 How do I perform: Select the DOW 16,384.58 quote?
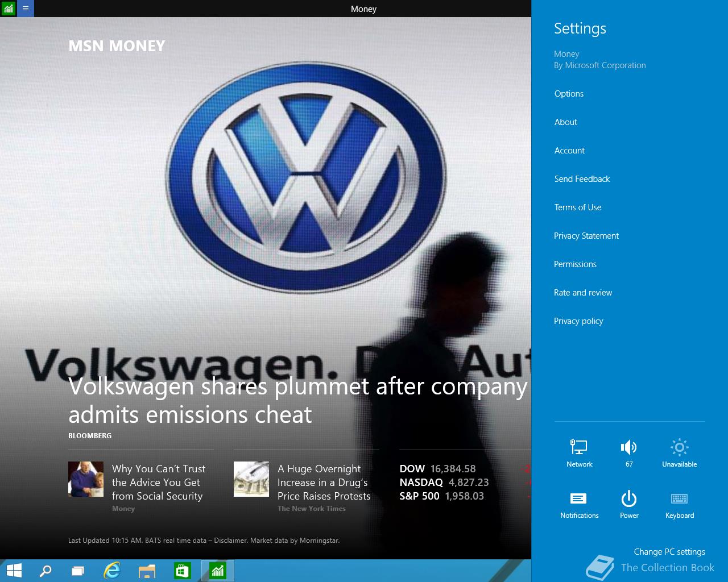[437, 469]
